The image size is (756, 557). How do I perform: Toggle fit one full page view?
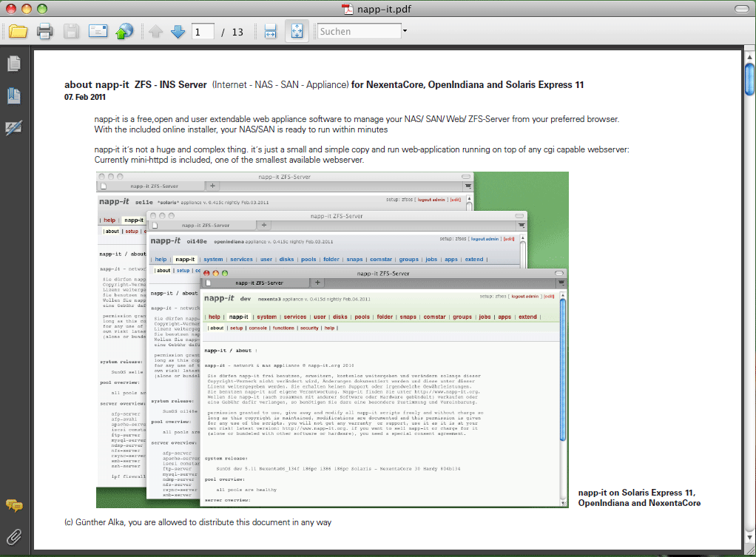[297, 32]
